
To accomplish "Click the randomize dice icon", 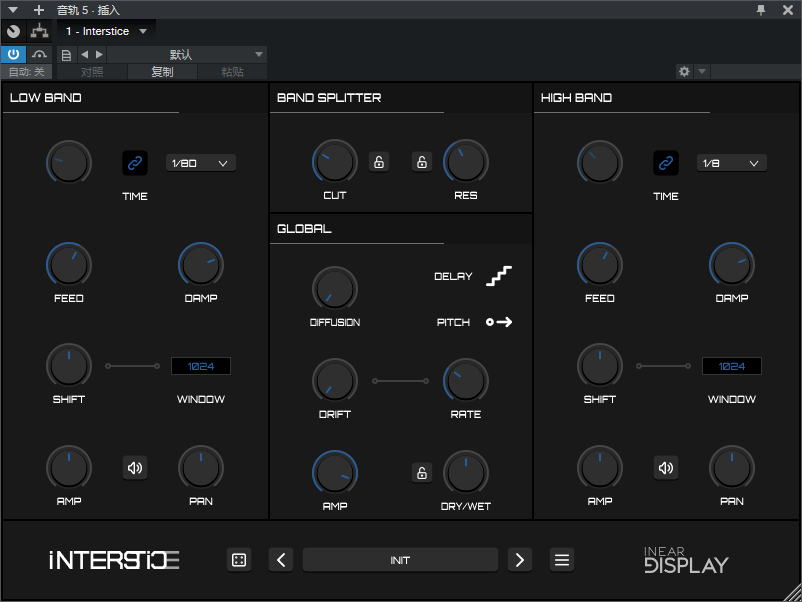I will 239,560.
